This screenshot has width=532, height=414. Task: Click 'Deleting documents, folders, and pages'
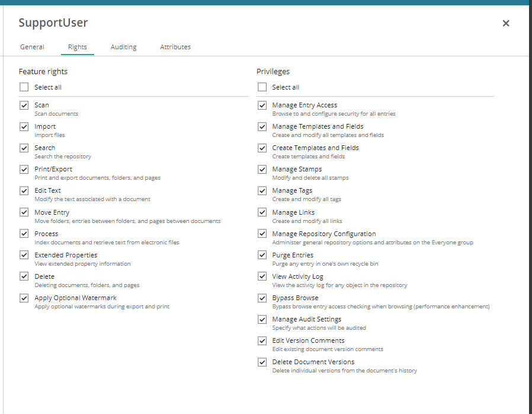(x=87, y=285)
